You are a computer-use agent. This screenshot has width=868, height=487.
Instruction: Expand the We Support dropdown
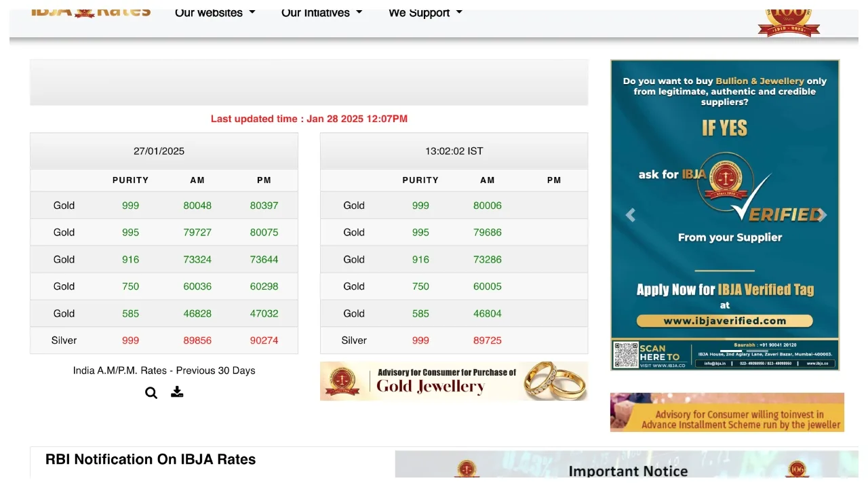pos(425,13)
